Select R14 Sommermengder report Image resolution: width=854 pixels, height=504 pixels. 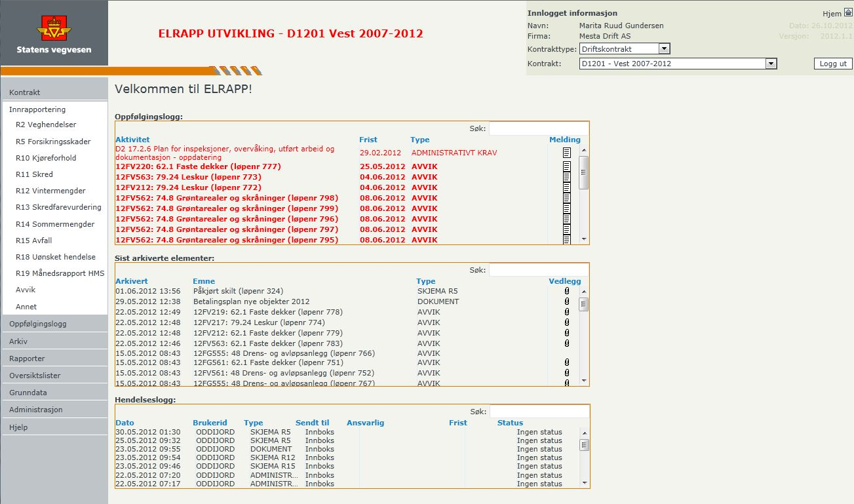tap(55, 224)
